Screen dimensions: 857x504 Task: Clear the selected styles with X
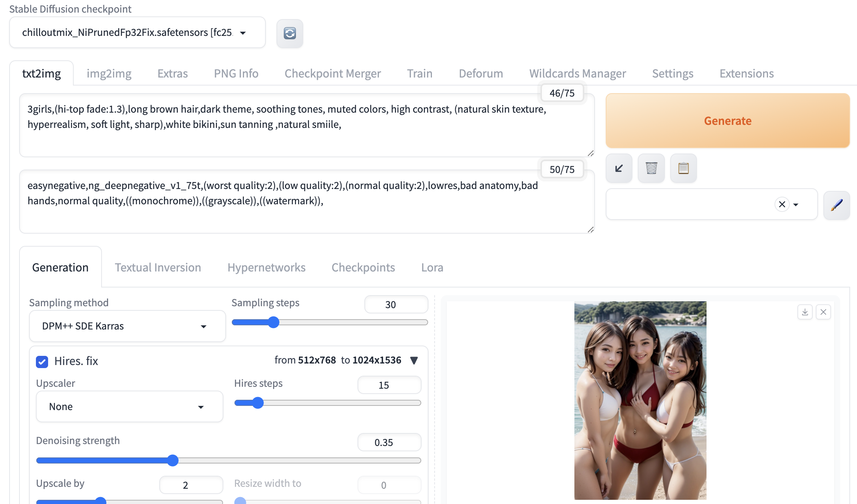pyautogui.click(x=782, y=204)
